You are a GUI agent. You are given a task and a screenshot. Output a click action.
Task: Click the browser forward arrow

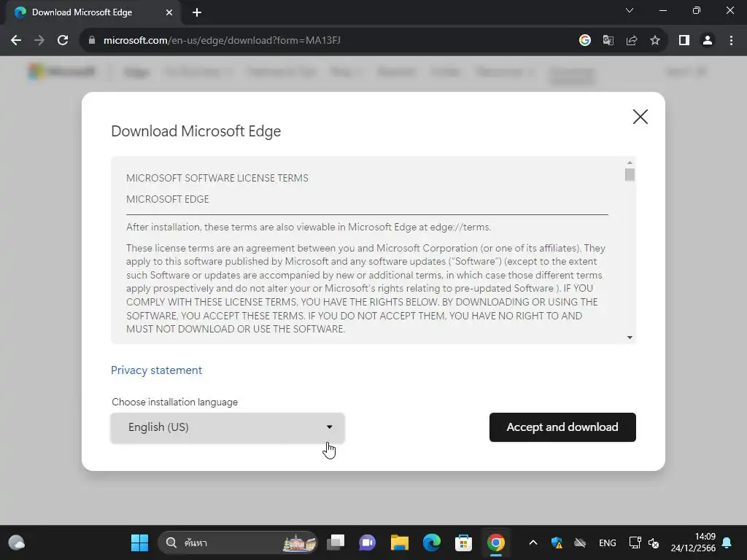(x=39, y=41)
